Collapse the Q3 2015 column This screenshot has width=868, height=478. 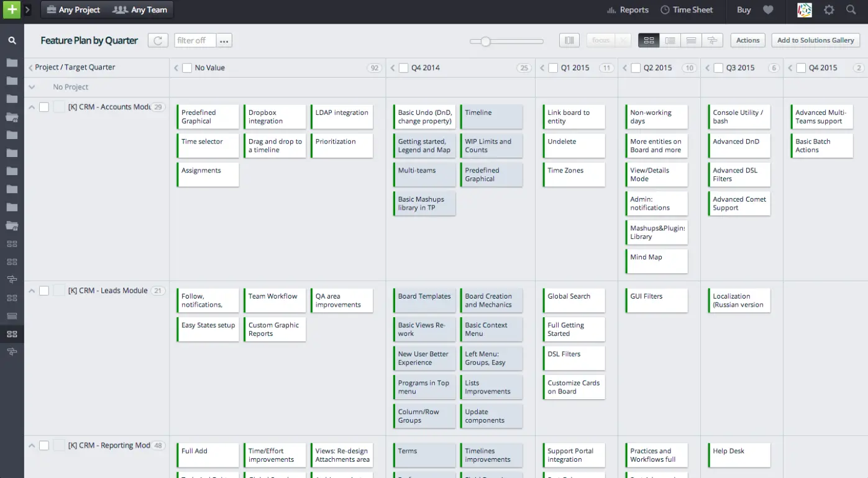(707, 68)
